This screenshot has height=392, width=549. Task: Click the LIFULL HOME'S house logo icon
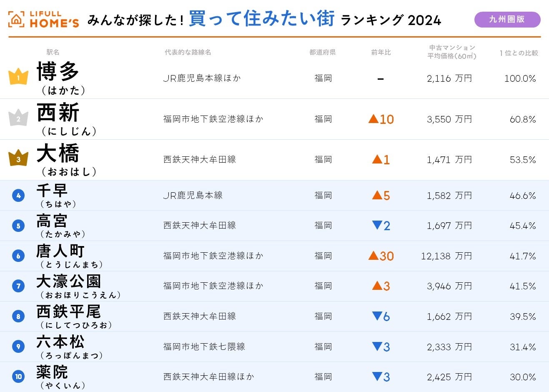pos(16,20)
